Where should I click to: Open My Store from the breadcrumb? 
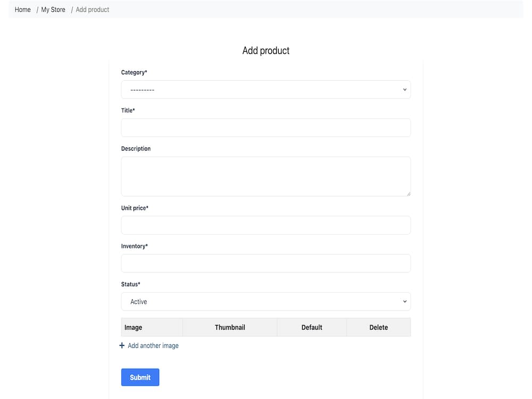point(52,9)
